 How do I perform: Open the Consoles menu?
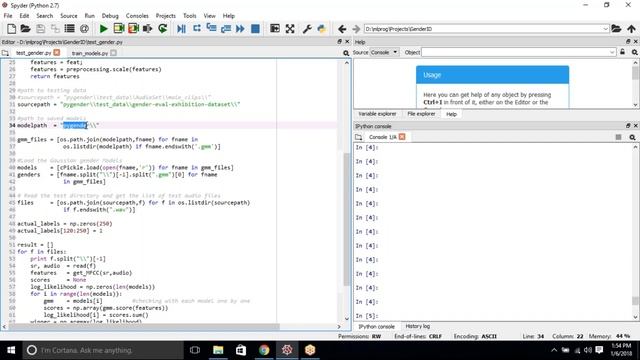tap(137, 16)
